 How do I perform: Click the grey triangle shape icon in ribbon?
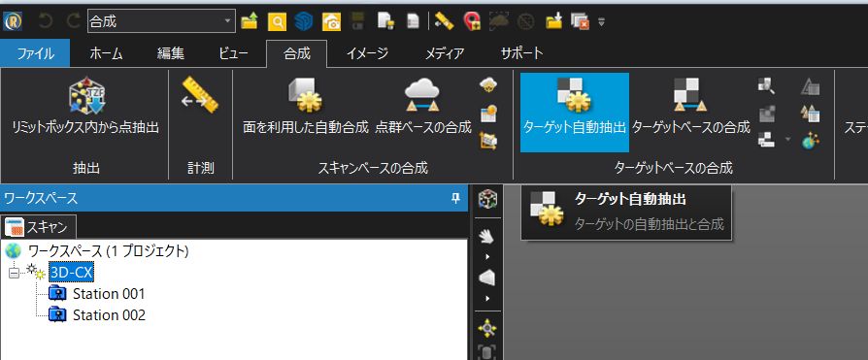[x=811, y=85]
